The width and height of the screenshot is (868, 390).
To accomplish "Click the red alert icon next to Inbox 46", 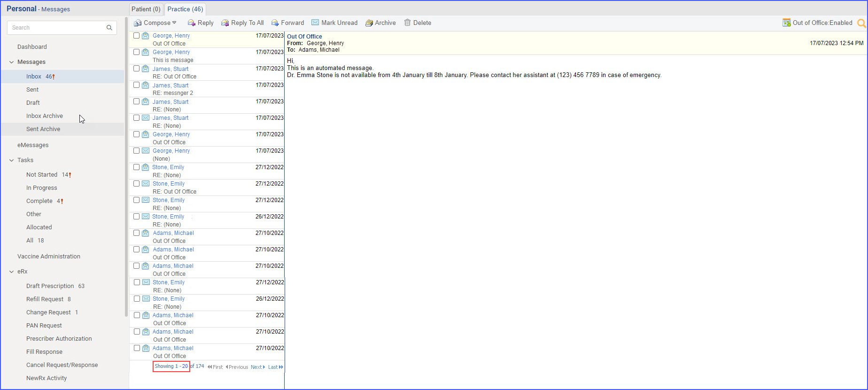I will pyautogui.click(x=54, y=77).
